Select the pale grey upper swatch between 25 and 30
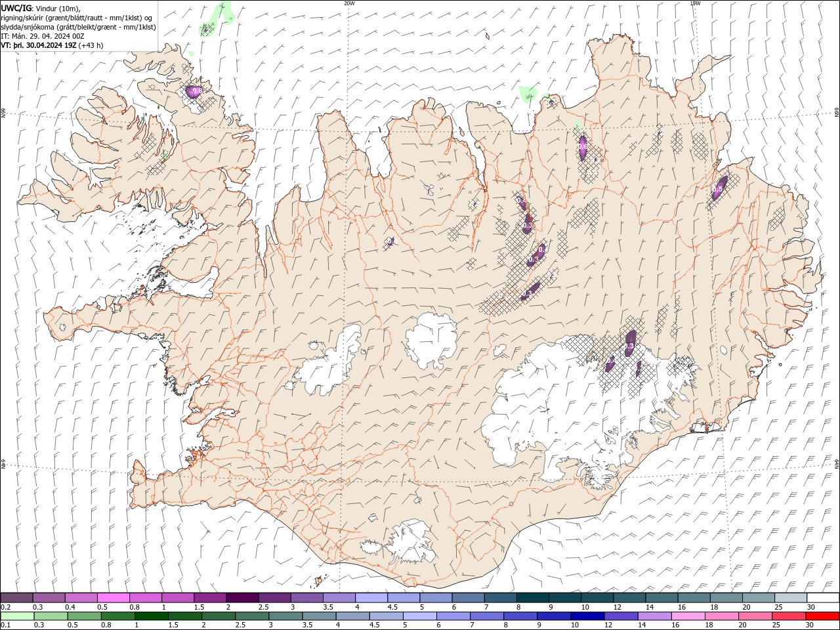 [791, 598]
